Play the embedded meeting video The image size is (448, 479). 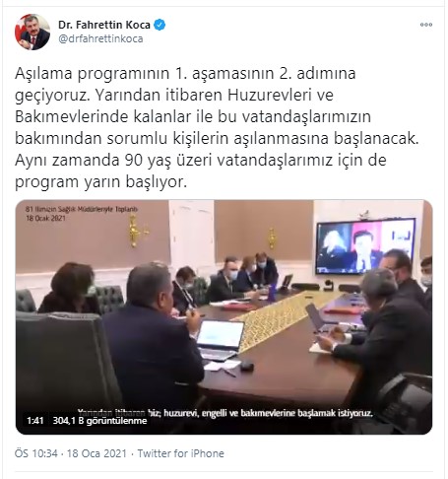tap(224, 317)
